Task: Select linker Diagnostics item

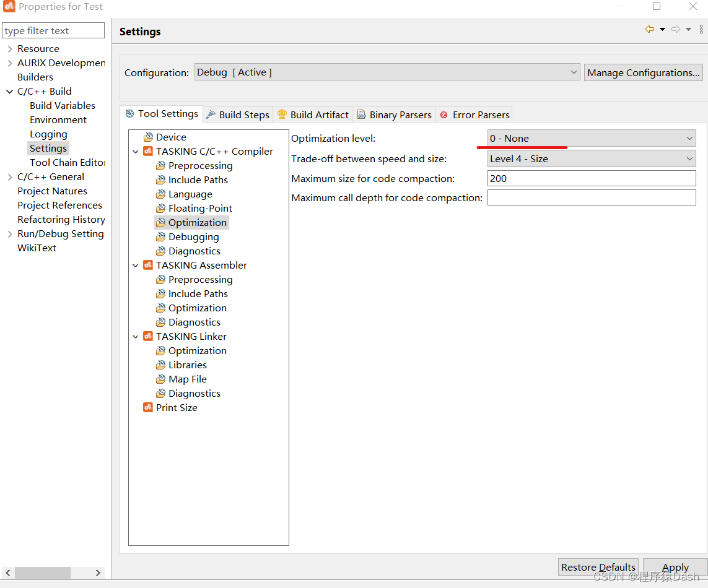Action: click(x=194, y=394)
